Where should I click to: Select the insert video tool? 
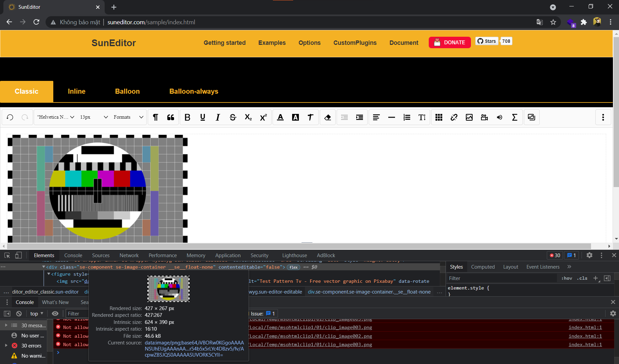[x=484, y=117]
